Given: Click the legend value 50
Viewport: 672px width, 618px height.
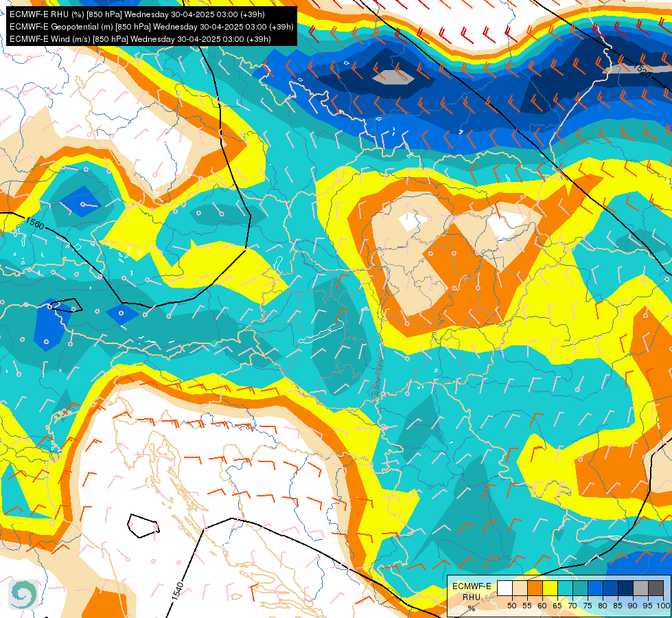Looking at the screenshot, I should (x=511, y=606).
